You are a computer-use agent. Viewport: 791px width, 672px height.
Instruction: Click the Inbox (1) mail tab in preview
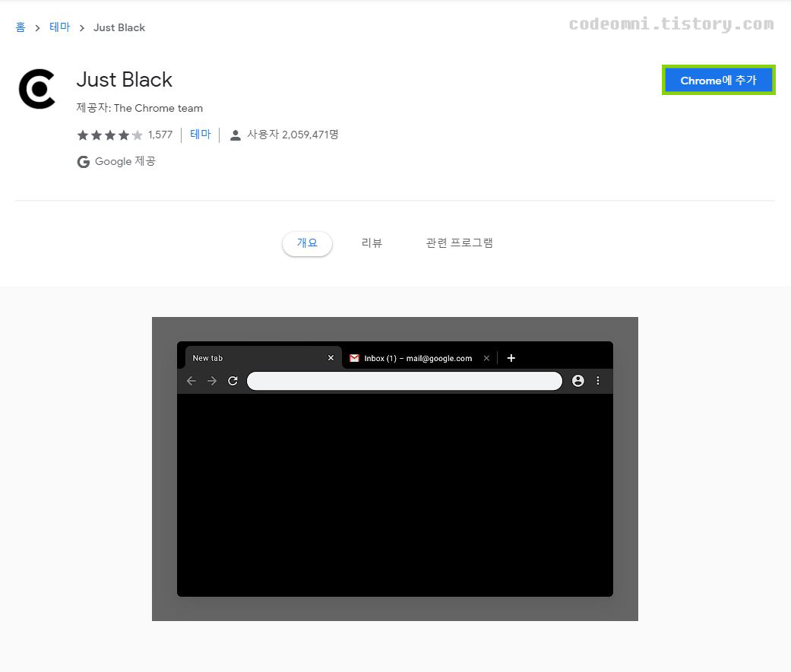[418, 358]
